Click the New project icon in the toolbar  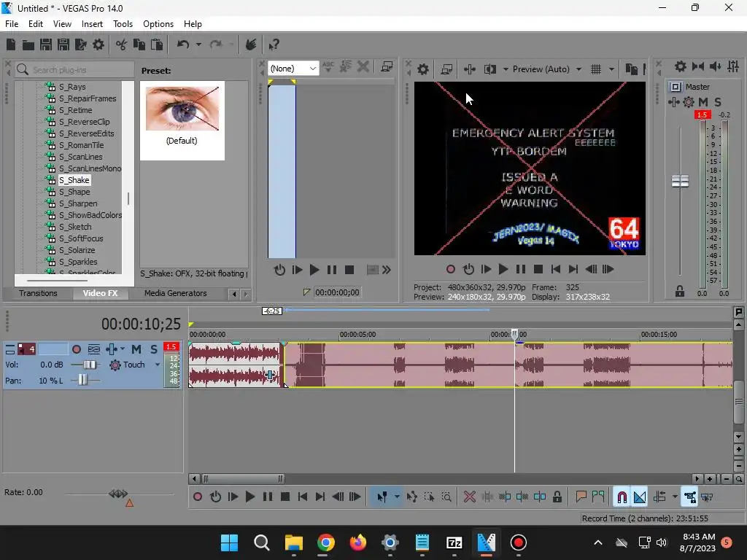click(11, 44)
